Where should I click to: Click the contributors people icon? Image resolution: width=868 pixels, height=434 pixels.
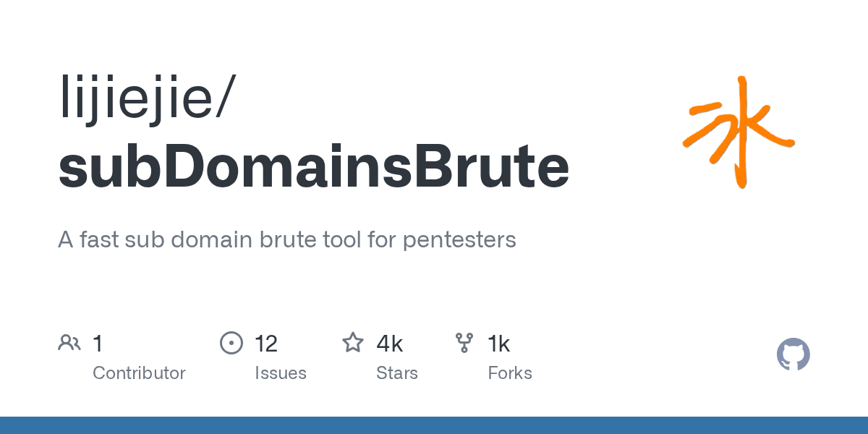69,343
